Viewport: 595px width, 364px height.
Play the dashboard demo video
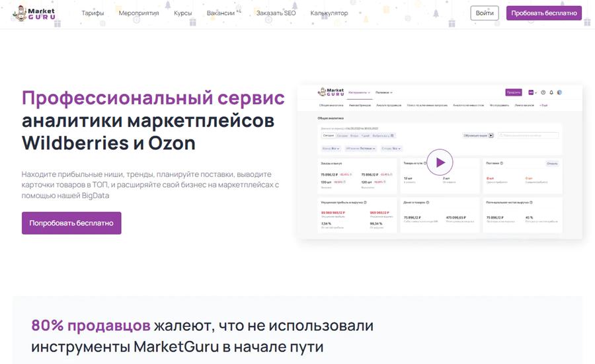(x=440, y=163)
